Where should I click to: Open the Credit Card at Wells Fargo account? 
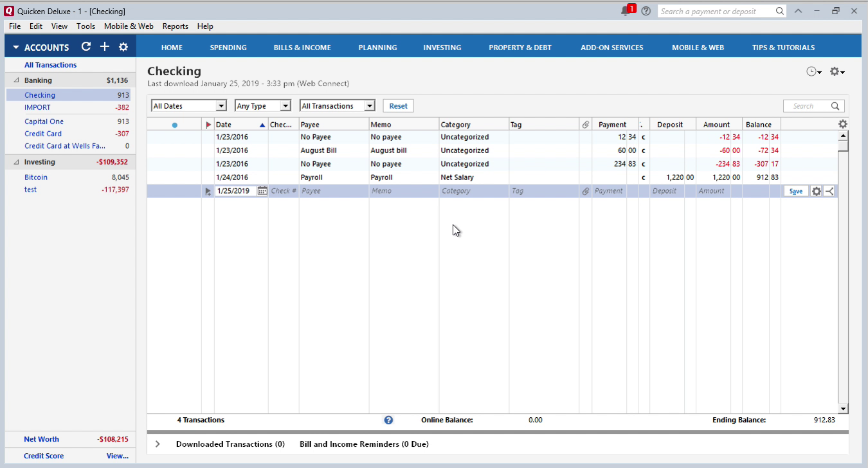click(x=65, y=146)
